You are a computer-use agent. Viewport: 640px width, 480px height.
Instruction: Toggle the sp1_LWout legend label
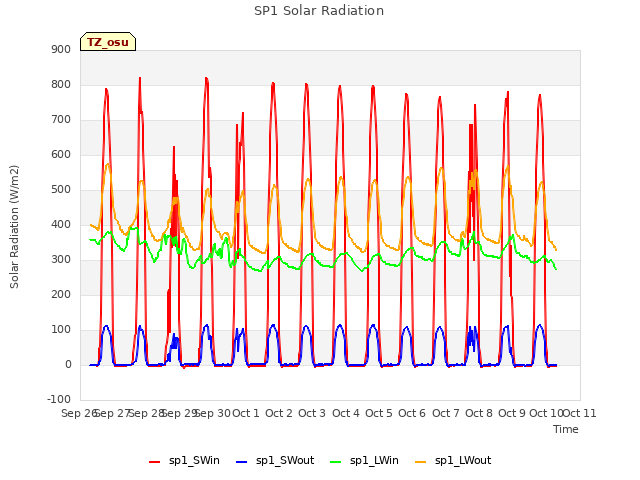pos(463,460)
